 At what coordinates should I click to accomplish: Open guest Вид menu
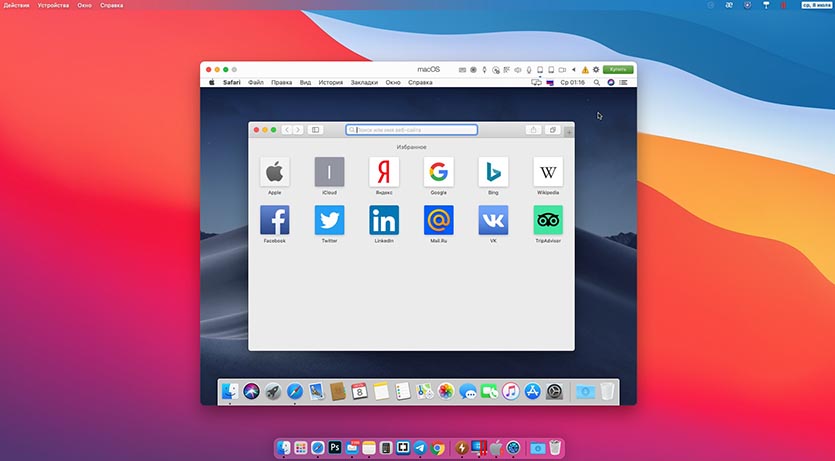305,83
